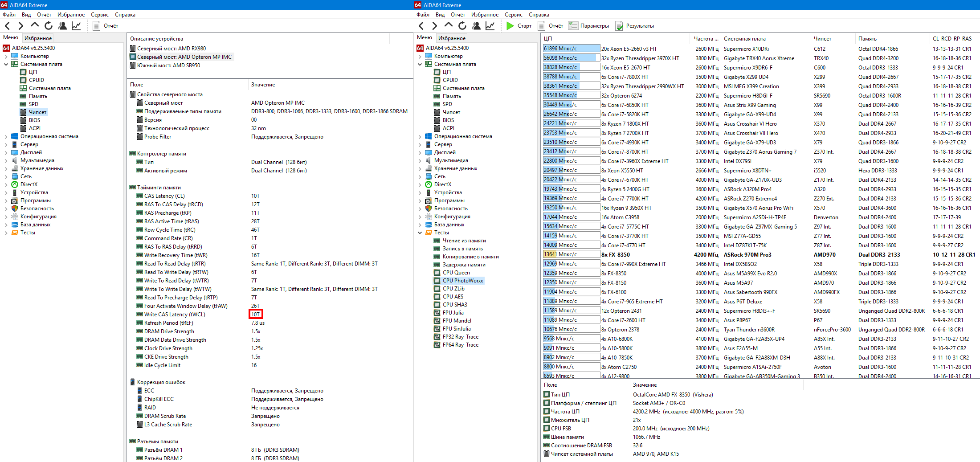Select Чипсет item in left window tree
The width and height of the screenshot is (980, 462).
(x=38, y=112)
